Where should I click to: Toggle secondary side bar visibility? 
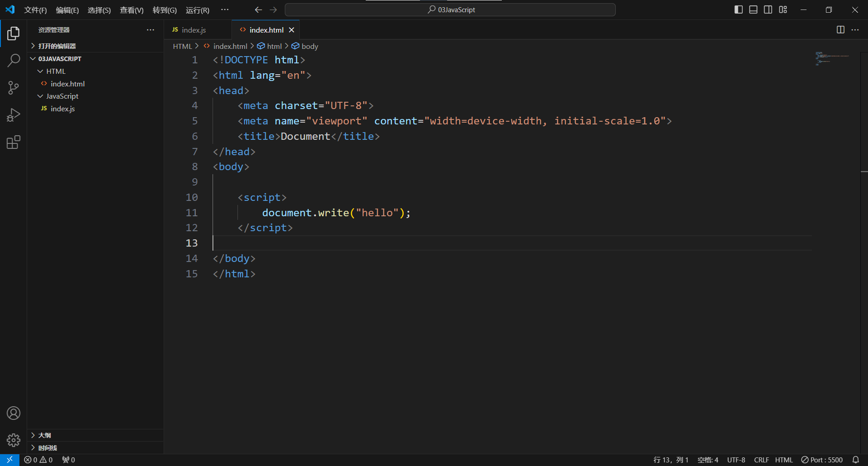pyautogui.click(x=768, y=10)
